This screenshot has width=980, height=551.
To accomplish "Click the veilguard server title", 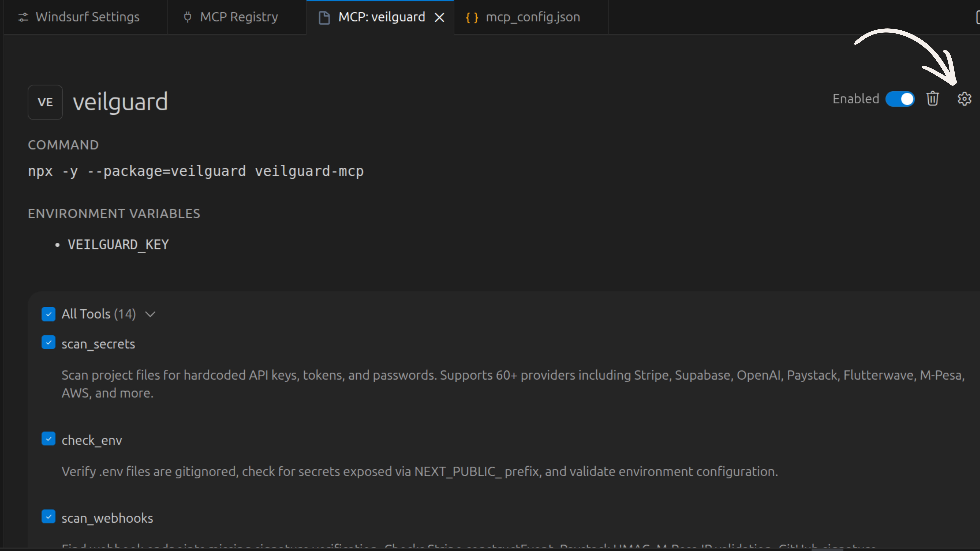I will [x=120, y=102].
